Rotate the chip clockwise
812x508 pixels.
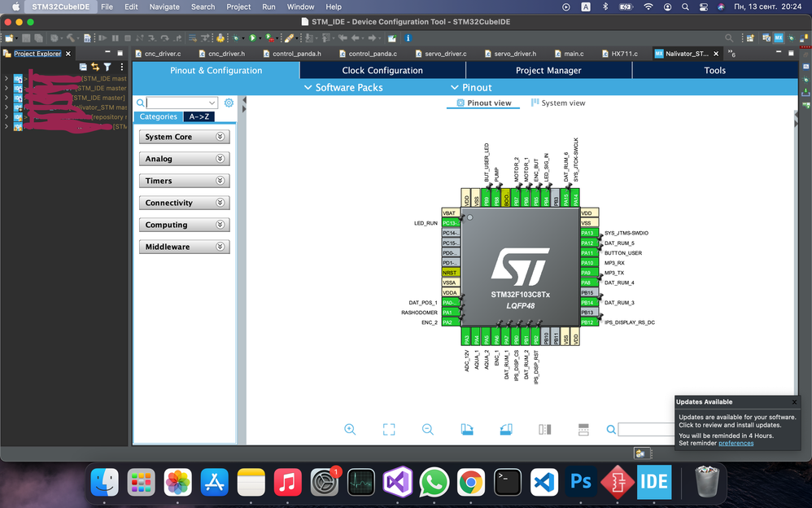467,429
